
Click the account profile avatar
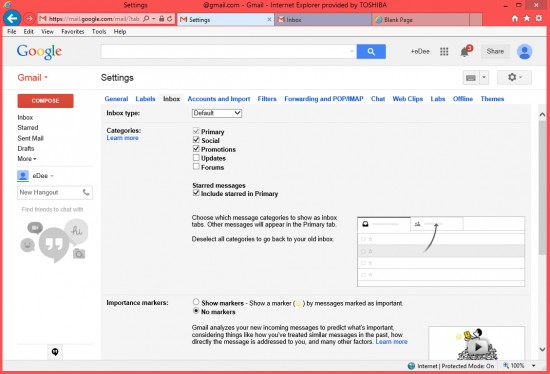[x=524, y=52]
